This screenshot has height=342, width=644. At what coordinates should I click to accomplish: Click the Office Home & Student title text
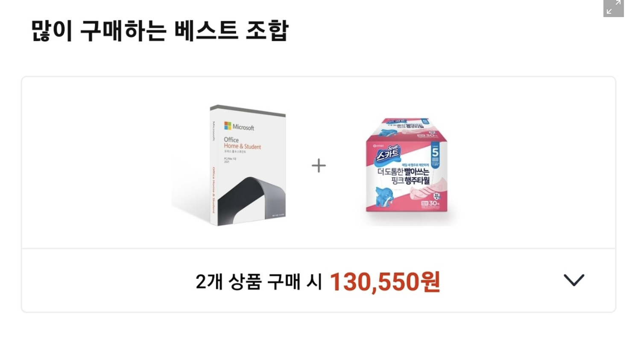[x=242, y=143]
